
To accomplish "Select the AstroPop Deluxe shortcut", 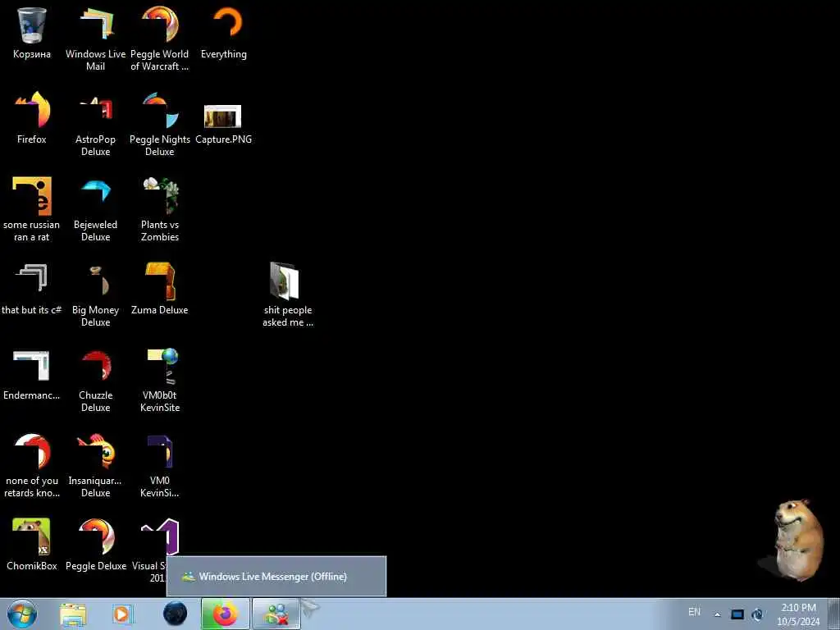I will tap(95, 125).
